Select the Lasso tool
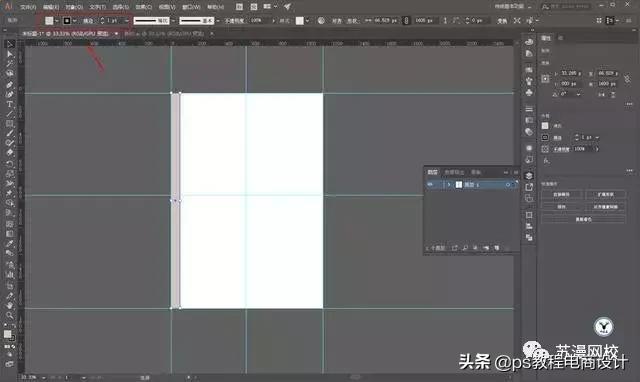This screenshot has width=640, height=382. click(10, 73)
